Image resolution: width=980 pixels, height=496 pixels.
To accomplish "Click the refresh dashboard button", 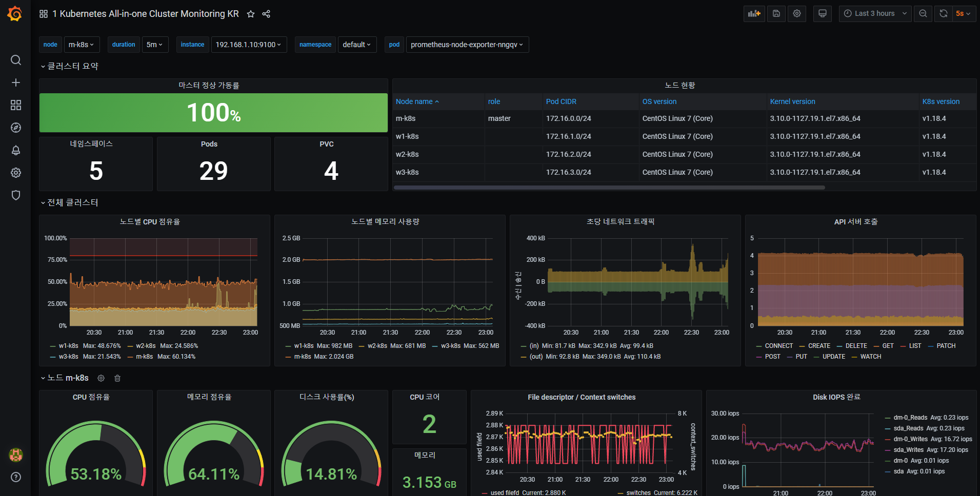I will click(944, 14).
